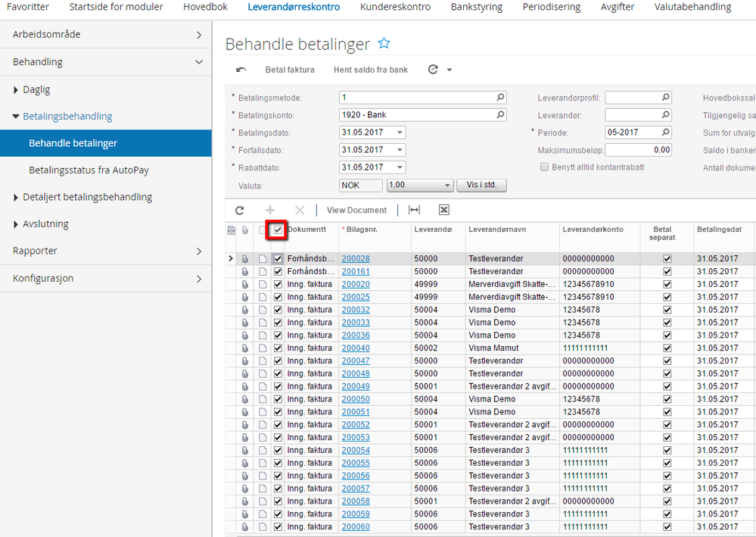
Task: Open the Betalingsdato date dropdown
Action: 400,133
